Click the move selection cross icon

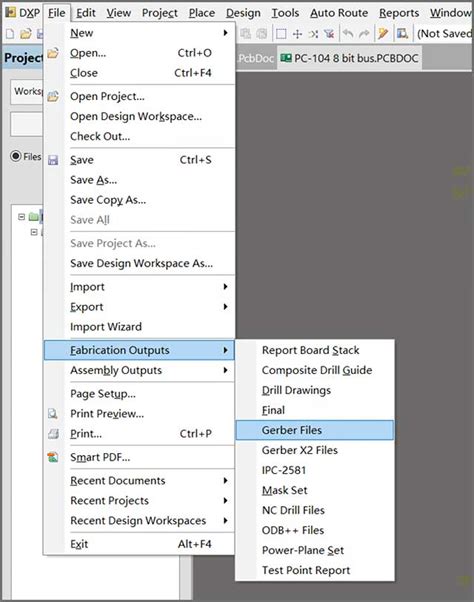(297, 34)
